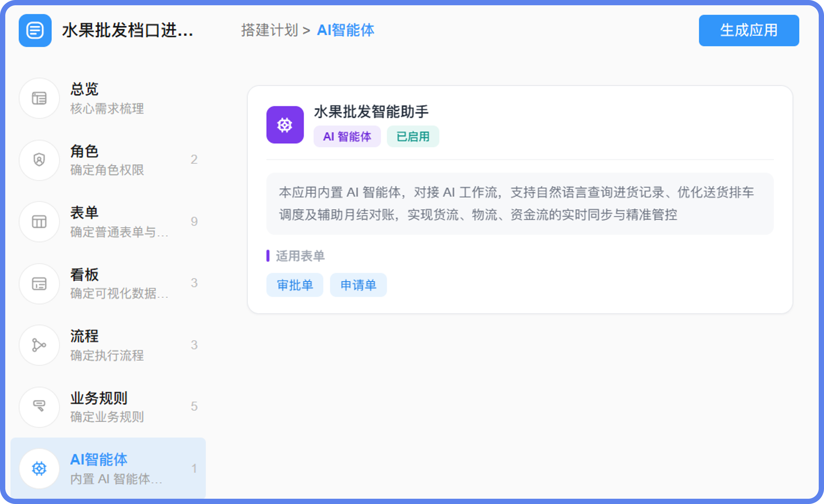Click the app name 水果批发档口进...

[x=128, y=31]
